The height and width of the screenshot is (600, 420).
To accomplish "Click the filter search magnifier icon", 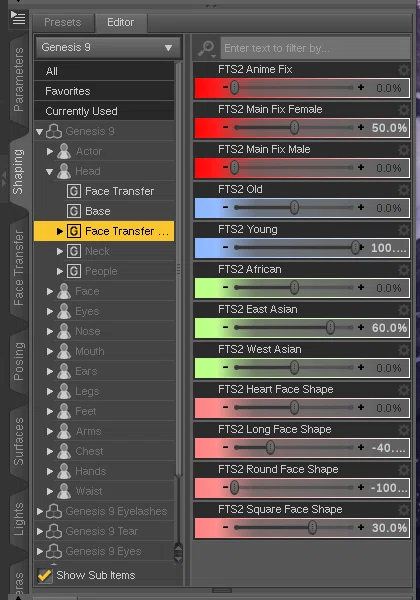I will 207,48.
